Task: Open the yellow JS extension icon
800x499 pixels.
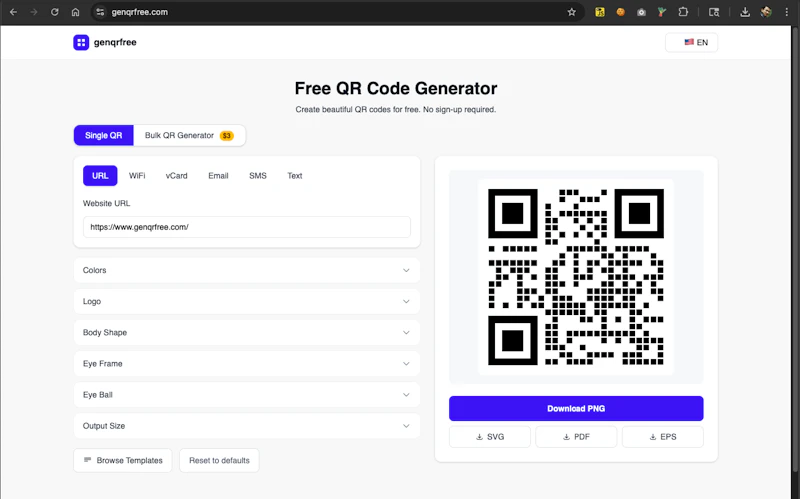Action: click(600, 12)
